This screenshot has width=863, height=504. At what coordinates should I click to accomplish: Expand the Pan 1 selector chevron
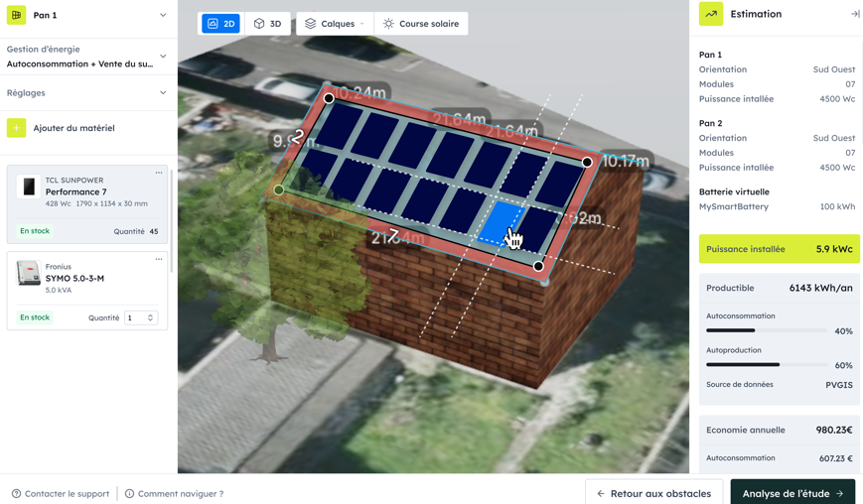pyautogui.click(x=163, y=15)
